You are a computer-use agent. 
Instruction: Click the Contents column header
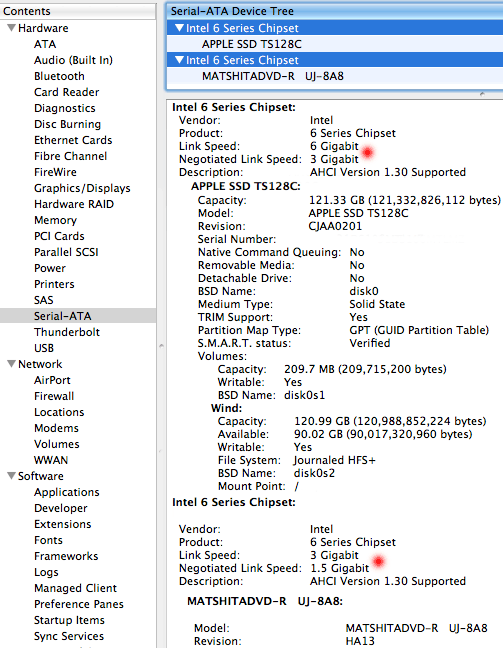point(78,11)
